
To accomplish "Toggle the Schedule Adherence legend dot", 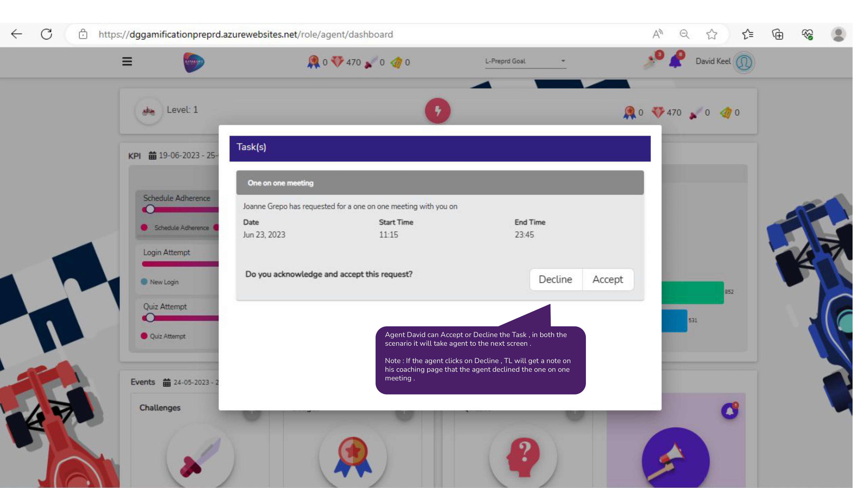I will coord(144,228).
